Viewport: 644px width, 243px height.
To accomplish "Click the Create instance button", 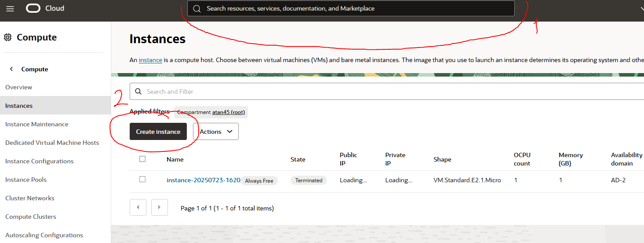I will [x=158, y=132].
